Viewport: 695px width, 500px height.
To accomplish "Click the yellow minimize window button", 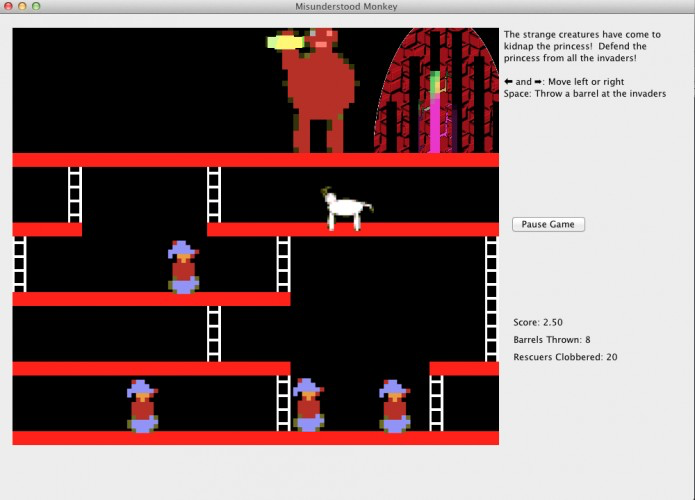I will tap(22, 6).
